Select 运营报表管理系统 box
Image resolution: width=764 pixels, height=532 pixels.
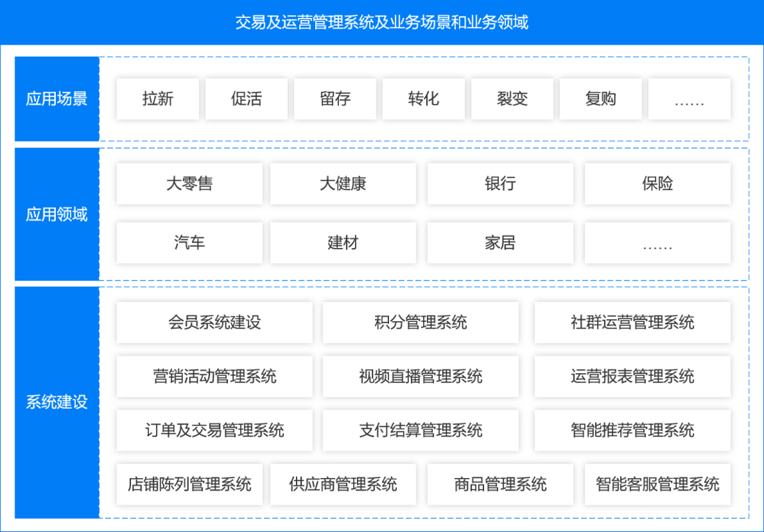[632, 376]
